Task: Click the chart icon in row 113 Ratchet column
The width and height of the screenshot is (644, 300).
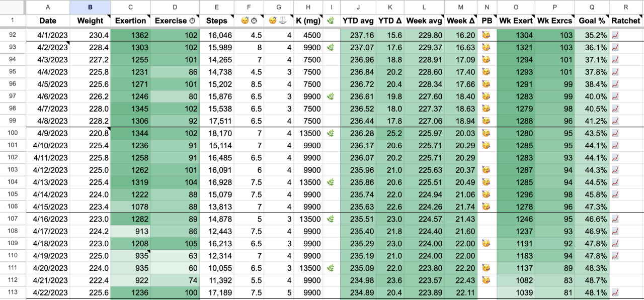Action: 616,292
